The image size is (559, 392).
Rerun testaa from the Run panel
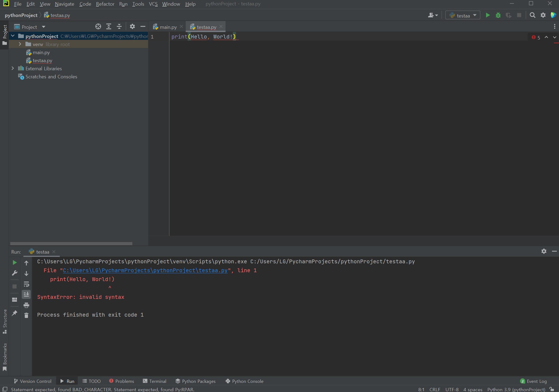click(15, 262)
